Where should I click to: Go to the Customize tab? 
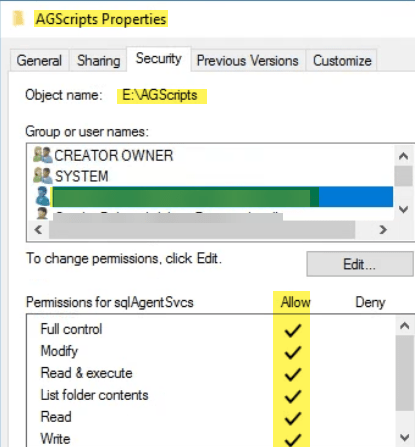point(342,61)
